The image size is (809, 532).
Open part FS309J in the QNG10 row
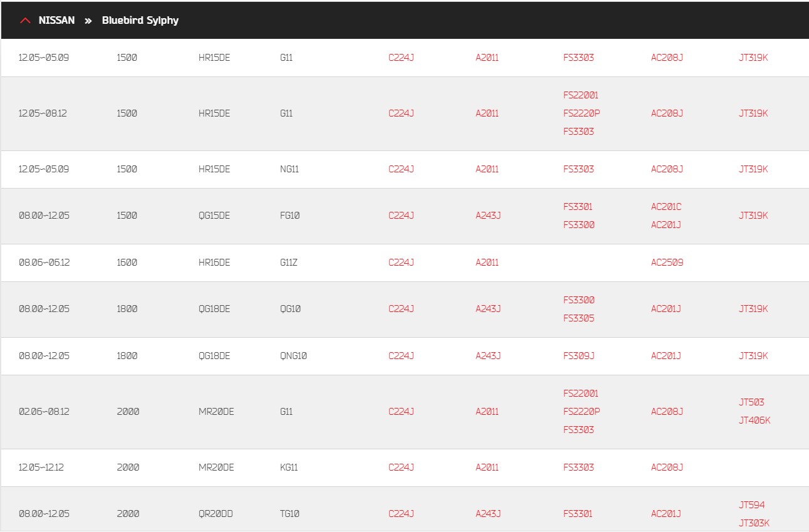pos(578,356)
